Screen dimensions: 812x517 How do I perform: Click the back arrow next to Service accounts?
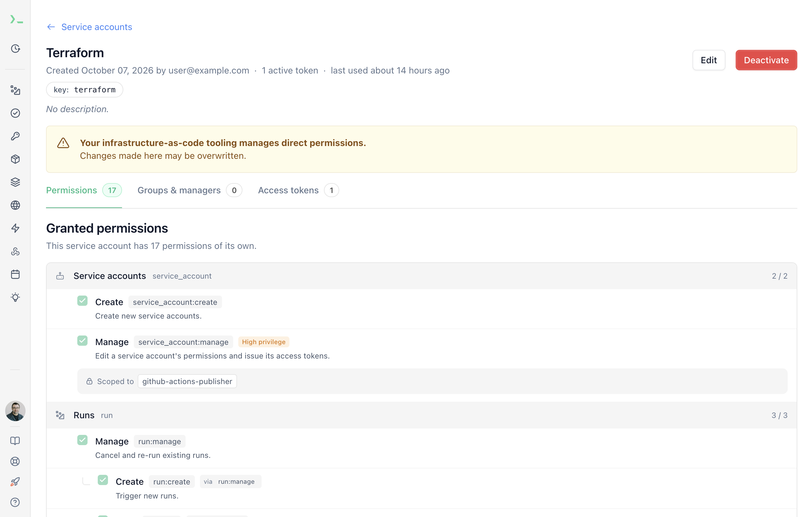(x=51, y=27)
